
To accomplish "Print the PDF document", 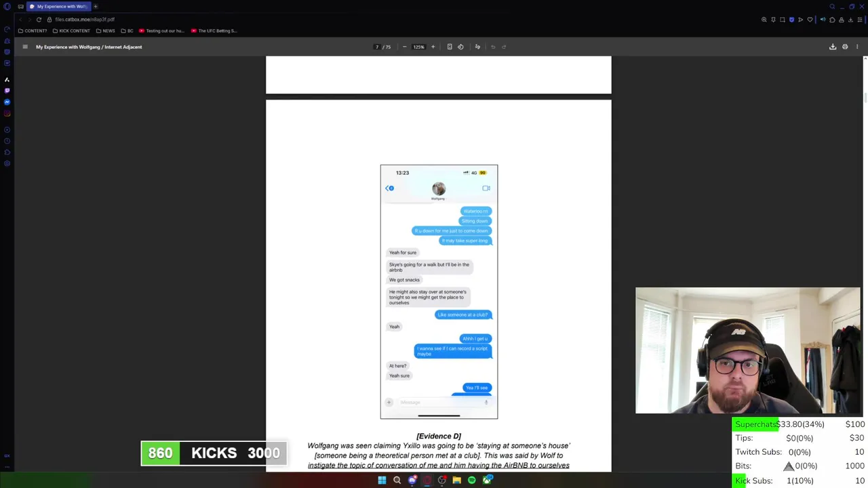I will (845, 47).
